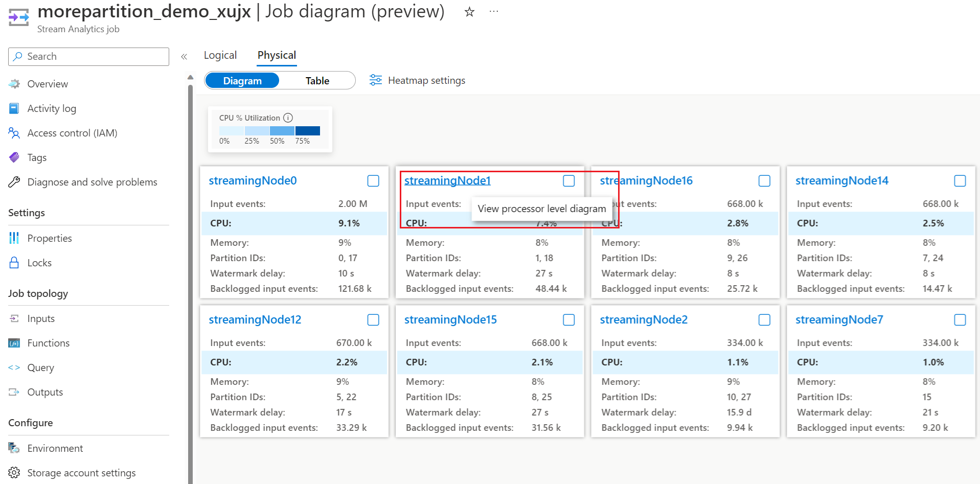Switch to the Diagram view toggle
Screen dimensions: 980x484
pyautogui.click(x=242, y=81)
